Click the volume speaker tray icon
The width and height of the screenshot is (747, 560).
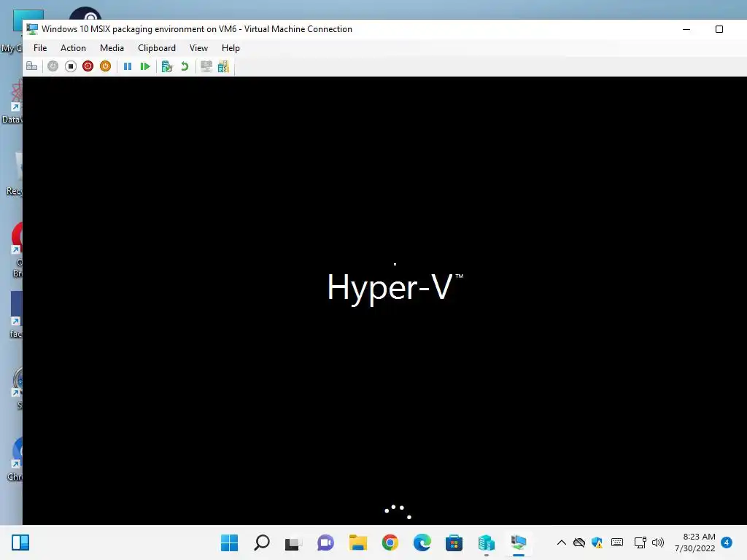click(x=658, y=542)
